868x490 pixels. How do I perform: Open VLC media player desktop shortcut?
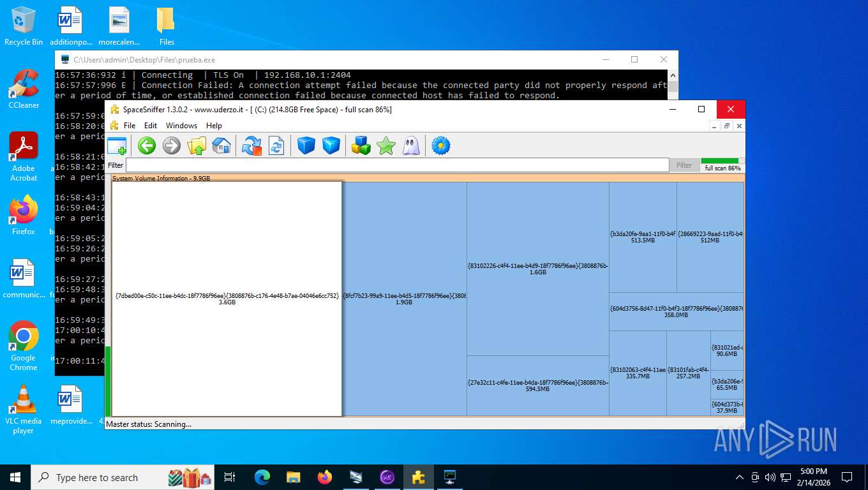24,409
